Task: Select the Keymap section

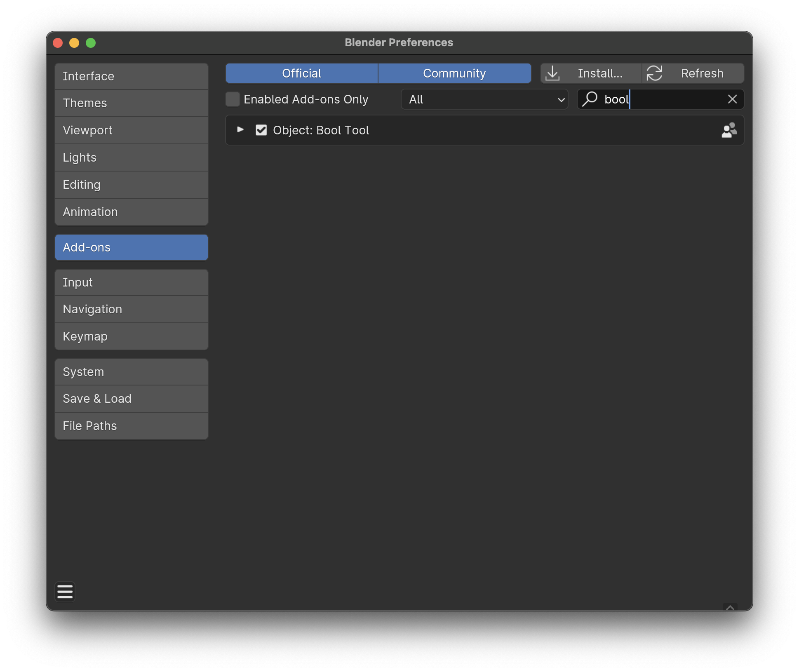Action: point(132,336)
